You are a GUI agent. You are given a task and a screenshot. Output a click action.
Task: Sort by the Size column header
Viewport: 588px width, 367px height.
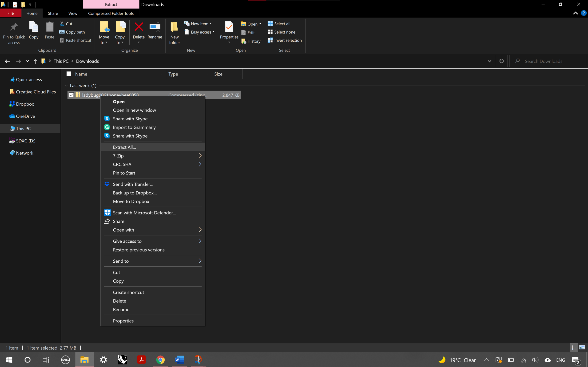[x=227, y=74]
